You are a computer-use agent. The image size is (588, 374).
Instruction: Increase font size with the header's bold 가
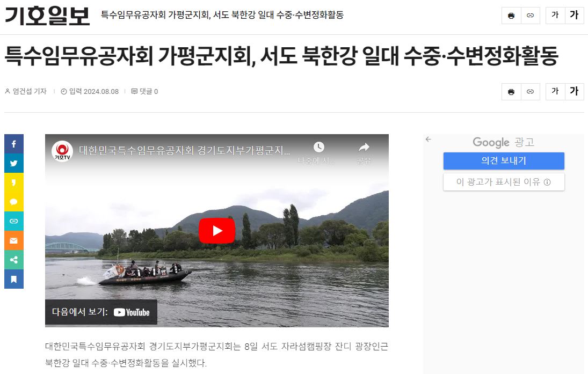click(x=574, y=16)
